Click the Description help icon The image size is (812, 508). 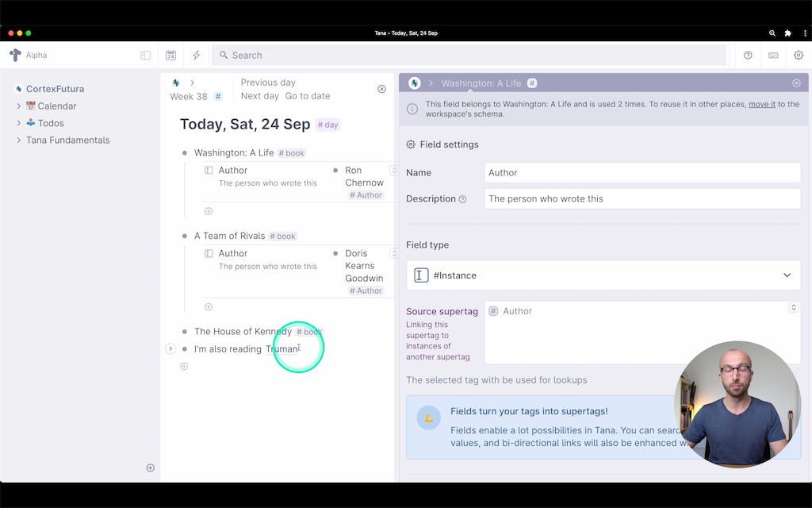point(462,199)
